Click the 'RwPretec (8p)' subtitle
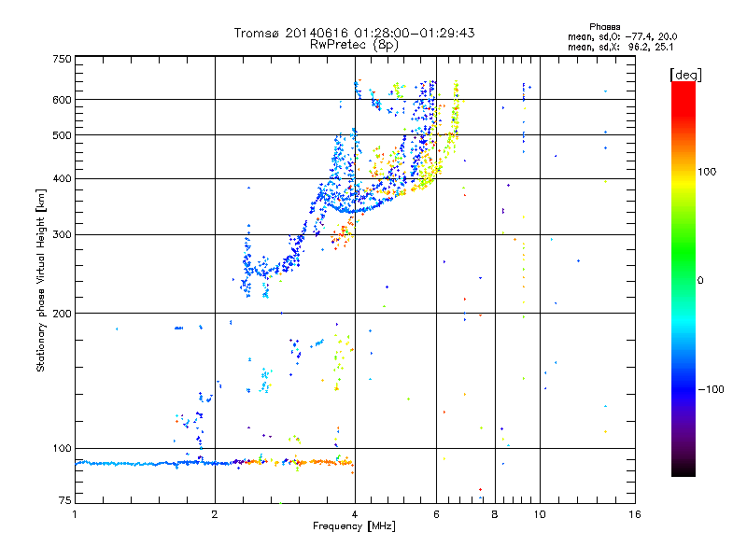The width and height of the screenshot is (747, 560). [354, 45]
